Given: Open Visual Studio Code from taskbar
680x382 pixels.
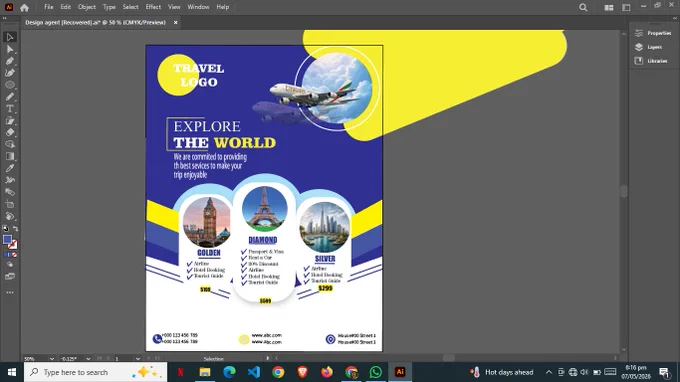Looking at the screenshot, I should point(254,372).
